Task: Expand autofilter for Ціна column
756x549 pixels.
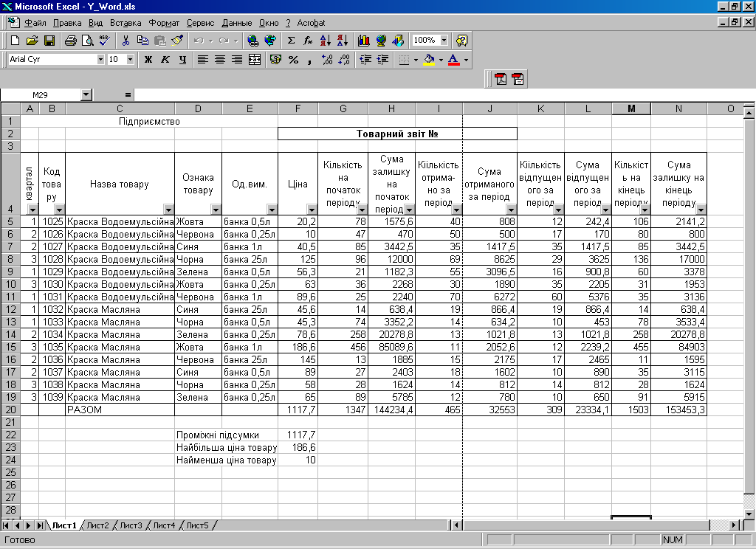Action: [312, 210]
